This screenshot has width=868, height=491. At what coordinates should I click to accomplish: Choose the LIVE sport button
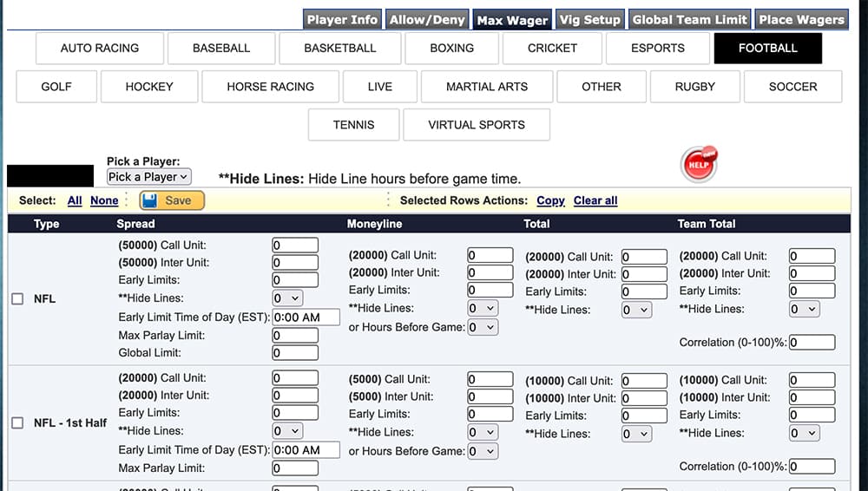click(380, 87)
